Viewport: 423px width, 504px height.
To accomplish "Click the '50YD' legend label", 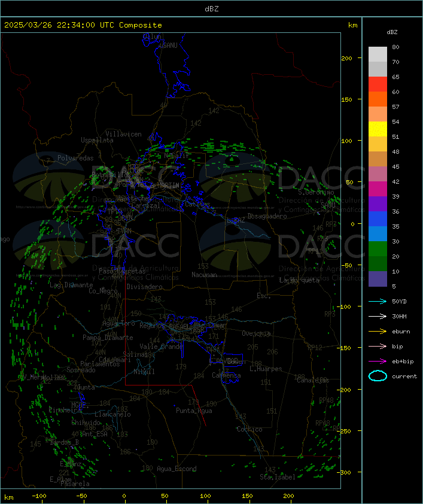I will click(399, 302).
